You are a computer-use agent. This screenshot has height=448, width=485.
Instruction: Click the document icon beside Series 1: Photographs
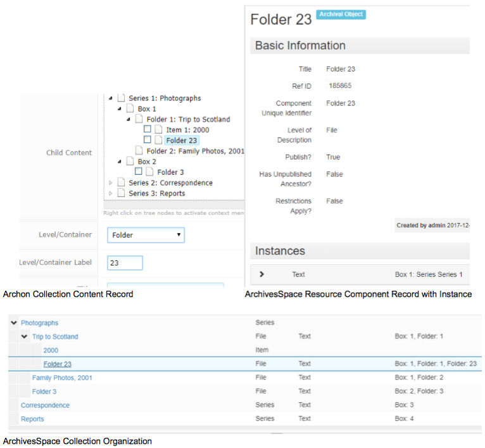point(121,98)
